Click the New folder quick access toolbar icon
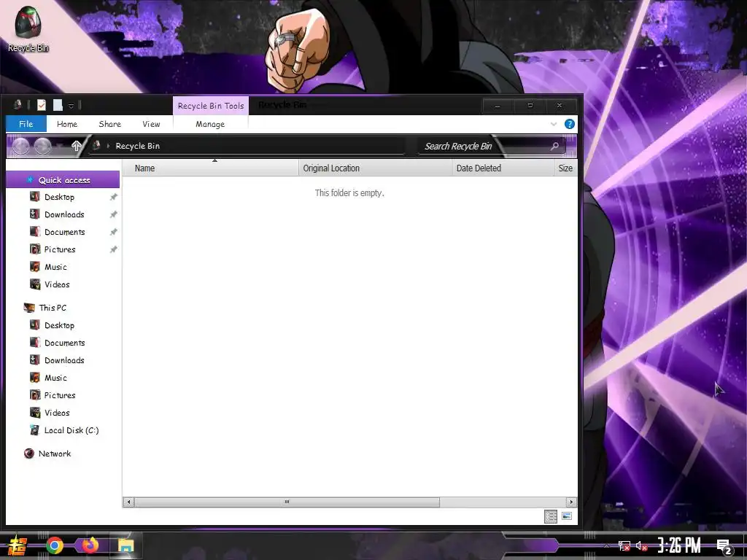 tap(58, 105)
